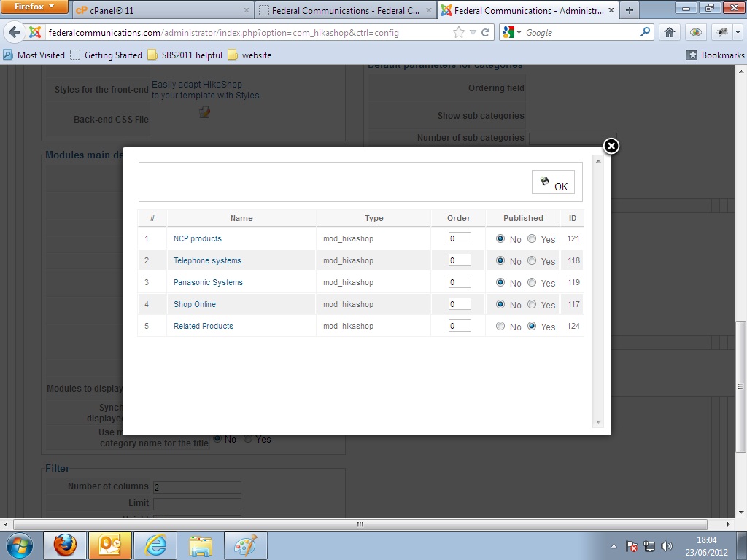The height and width of the screenshot is (560, 747).
Task: Open Paint from the taskbar
Action: pos(246,545)
